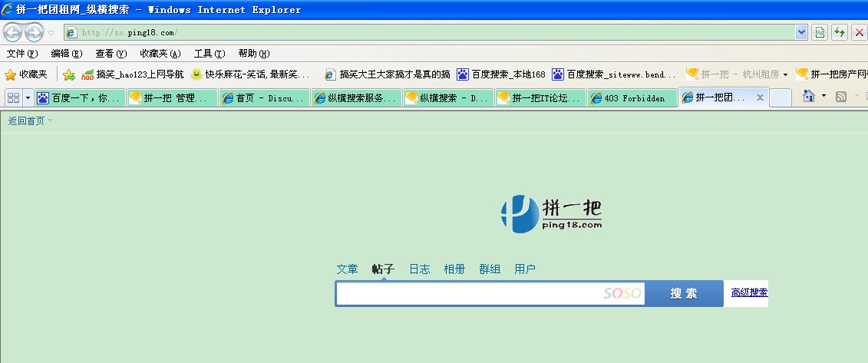This screenshot has width=868, height=363.
Task: Open the 工具(T) menu
Action: pos(210,54)
